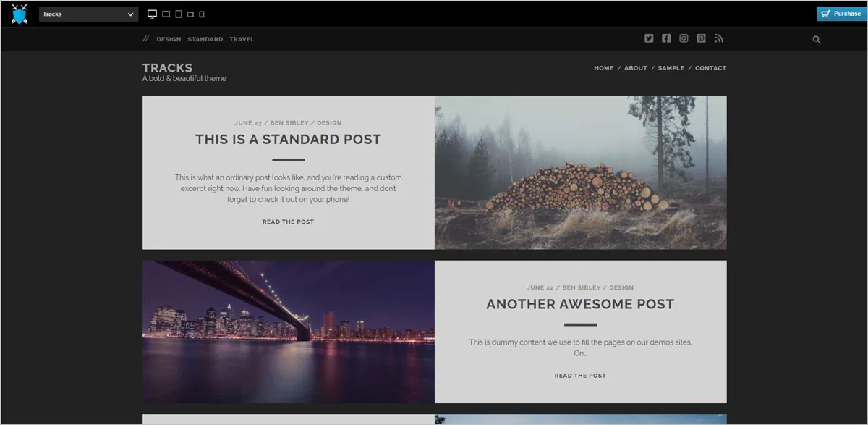Switch to phone portrait preview
This screenshot has width=868, height=425.
point(202,14)
